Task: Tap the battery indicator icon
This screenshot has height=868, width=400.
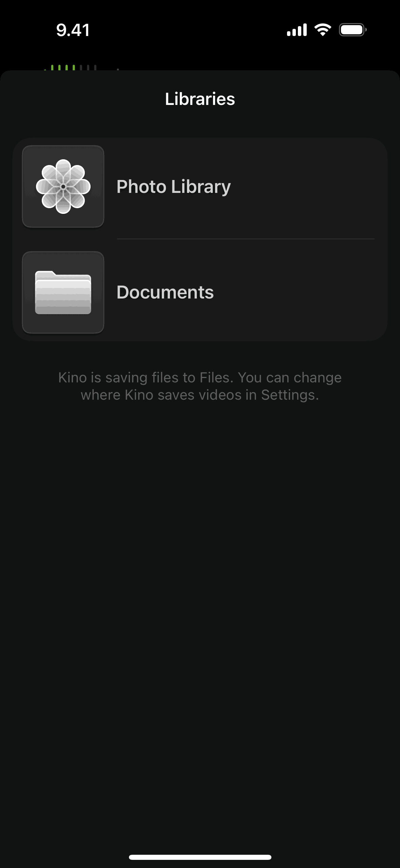Action: 353,30
